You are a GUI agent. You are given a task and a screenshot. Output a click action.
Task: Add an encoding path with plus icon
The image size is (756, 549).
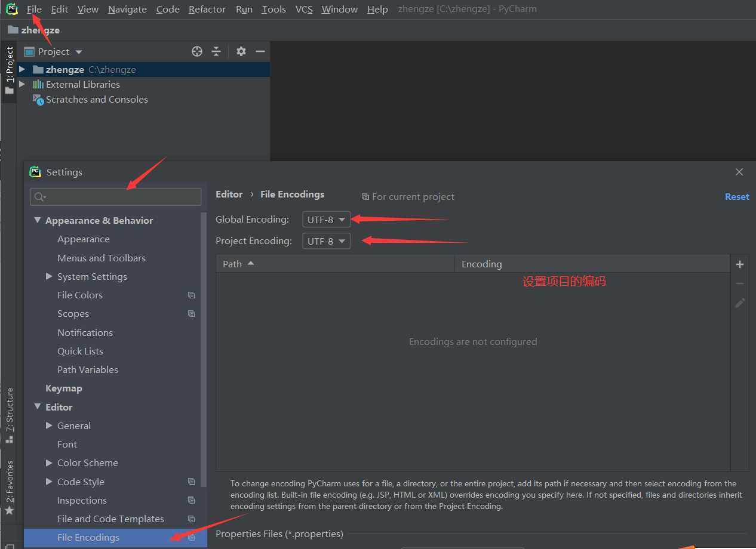739,264
